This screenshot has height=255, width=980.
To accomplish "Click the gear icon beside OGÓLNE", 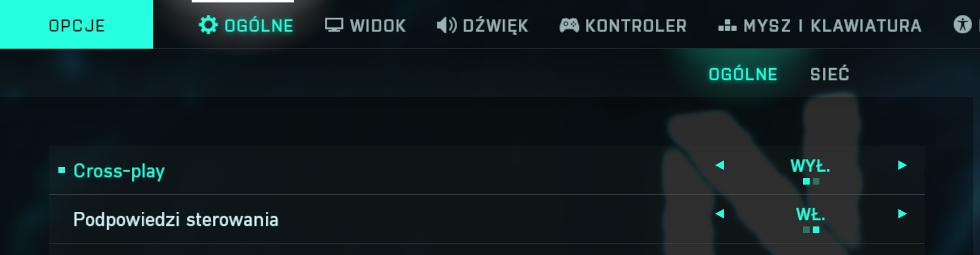I will coord(208,25).
